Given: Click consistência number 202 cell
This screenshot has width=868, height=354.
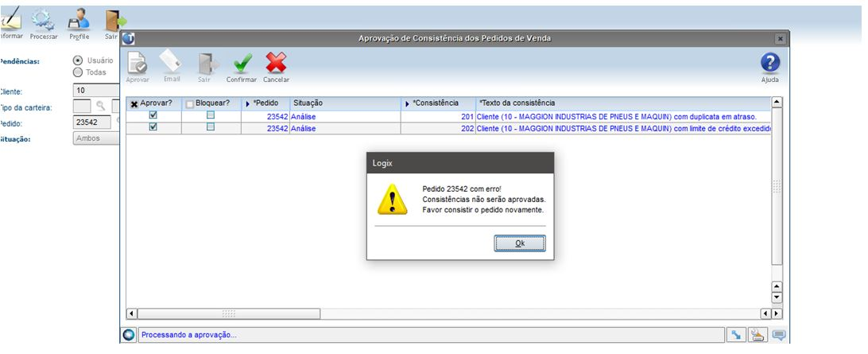Looking at the screenshot, I should point(438,129).
